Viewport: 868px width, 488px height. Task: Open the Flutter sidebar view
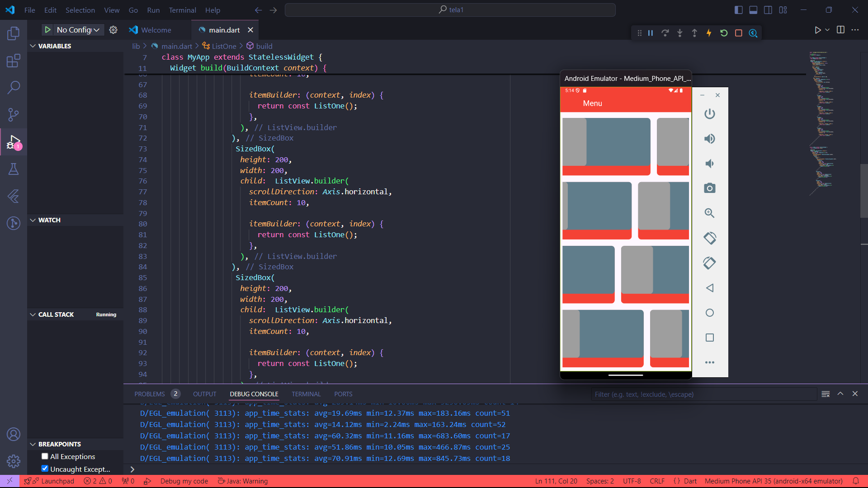(14, 196)
